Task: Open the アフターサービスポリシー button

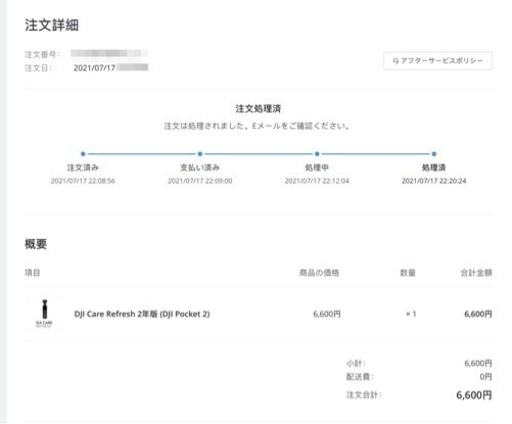Action: tap(438, 61)
